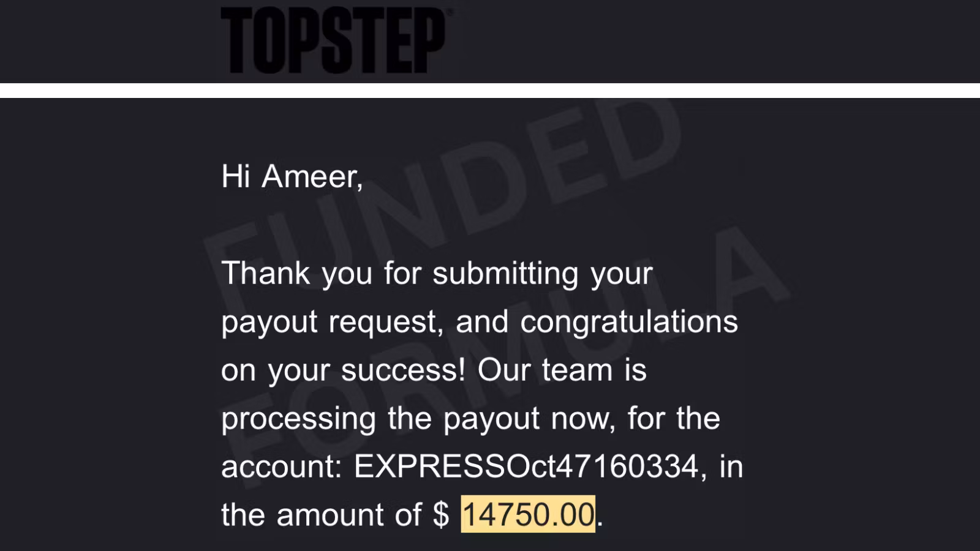Click the phrase "payout request,"
Image resolution: width=980 pixels, height=551 pixels.
[x=332, y=321]
